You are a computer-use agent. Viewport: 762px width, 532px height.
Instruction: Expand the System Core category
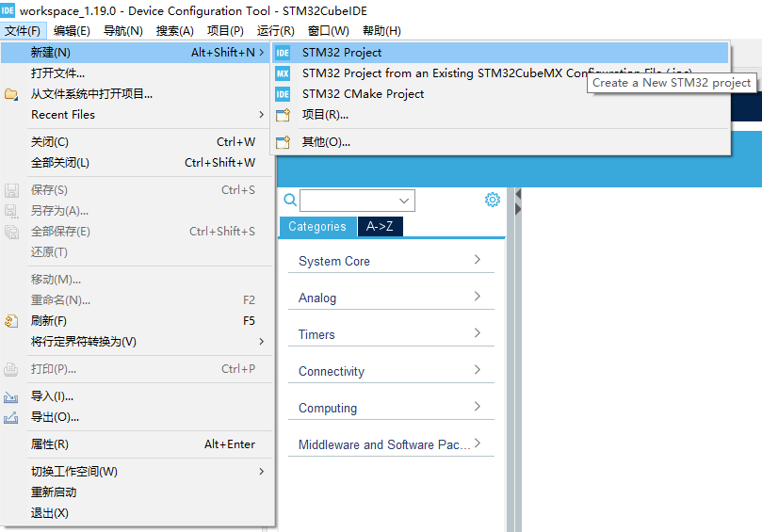coord(391,261)
